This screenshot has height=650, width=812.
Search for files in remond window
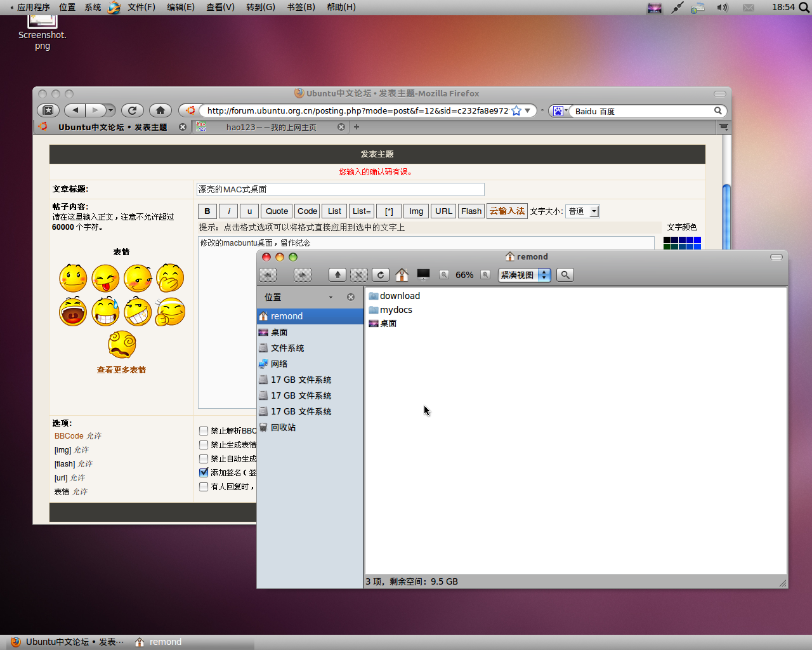pos(565,275)
